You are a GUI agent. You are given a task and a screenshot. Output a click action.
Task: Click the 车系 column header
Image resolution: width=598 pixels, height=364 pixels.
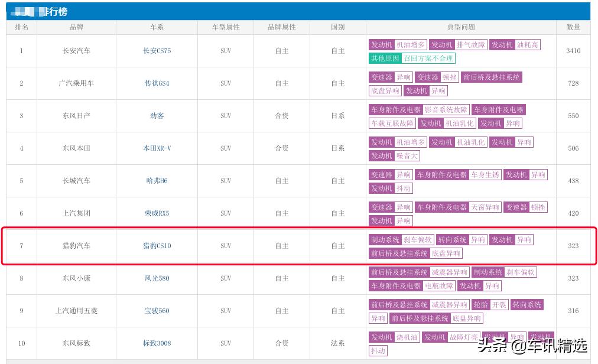(157, 27)
